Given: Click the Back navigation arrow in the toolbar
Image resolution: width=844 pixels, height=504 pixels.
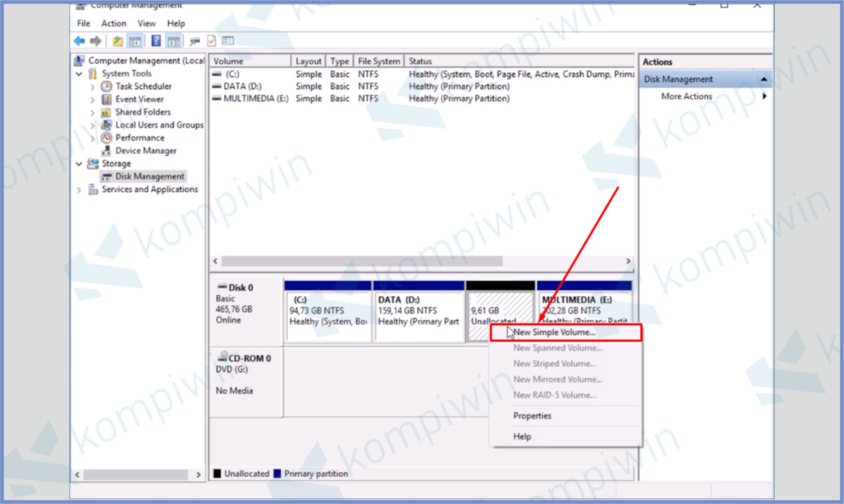Looking at the screenshot, I should [x=78, y=40].
